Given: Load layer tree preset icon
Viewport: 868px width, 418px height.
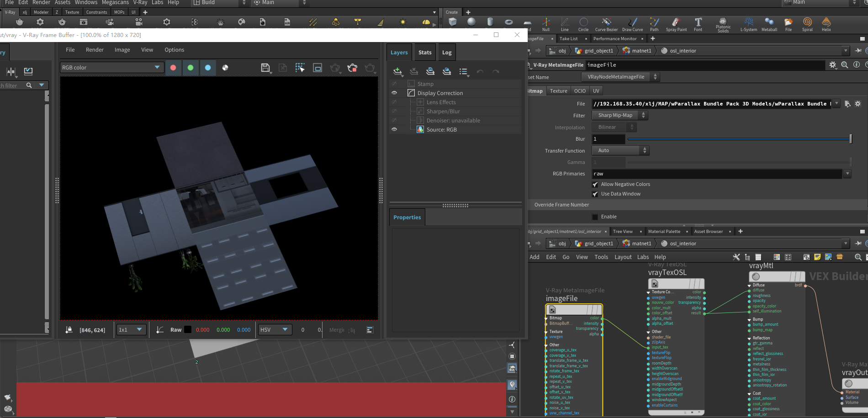Looking at the screenshot, I should [x=447, y=71].
